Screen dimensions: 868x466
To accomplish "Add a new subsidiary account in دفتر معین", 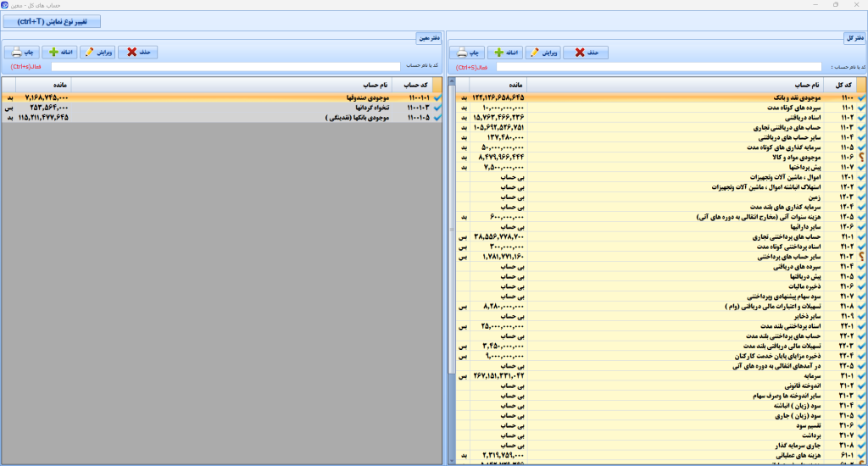I will (60, 52).
